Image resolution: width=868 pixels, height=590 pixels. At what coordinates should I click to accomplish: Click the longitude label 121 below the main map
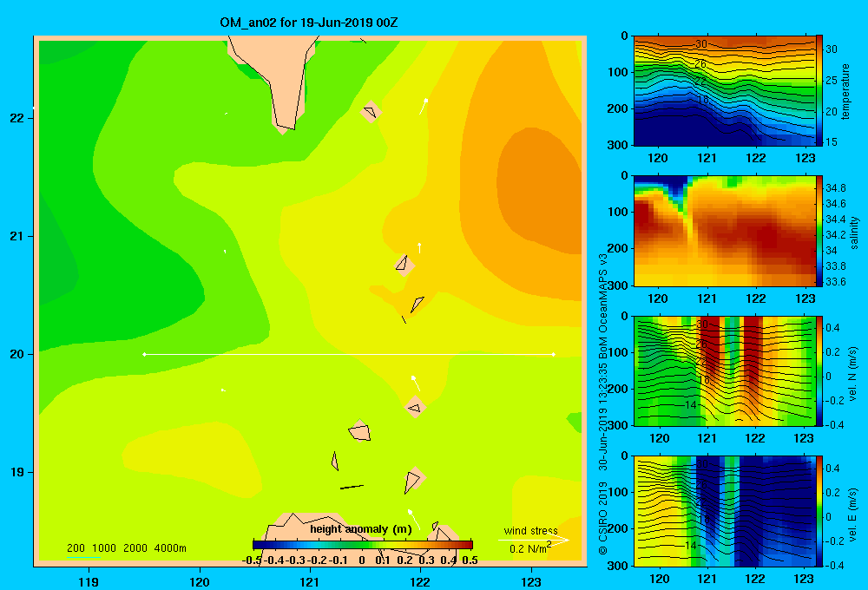310,581
